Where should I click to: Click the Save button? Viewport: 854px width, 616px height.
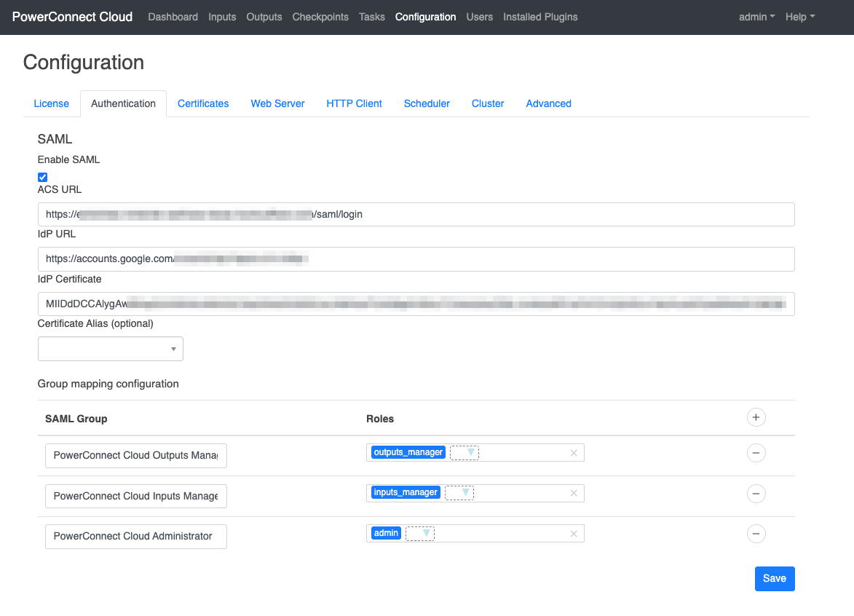click(774, 579)
